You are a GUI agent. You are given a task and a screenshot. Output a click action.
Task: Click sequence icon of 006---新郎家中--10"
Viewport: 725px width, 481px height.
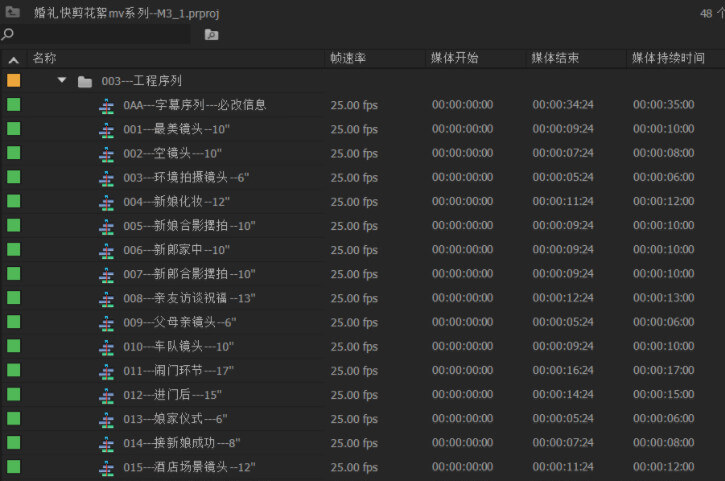(x=106, y=252)
